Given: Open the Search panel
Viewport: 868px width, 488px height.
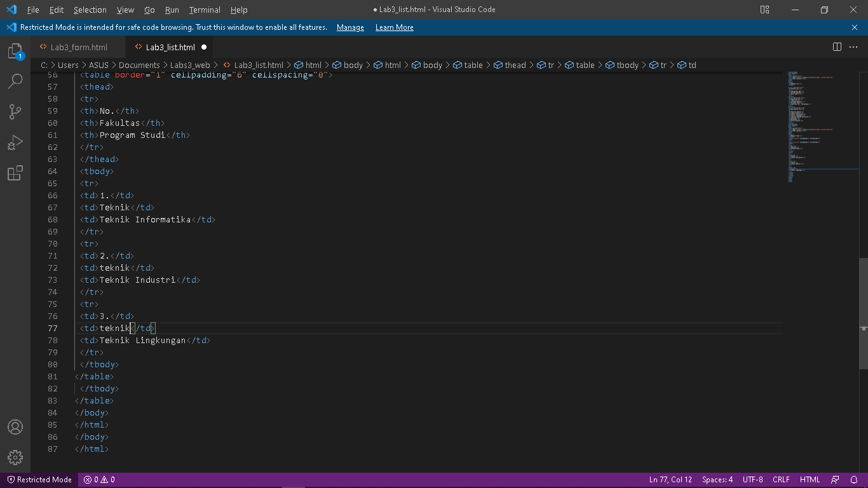Looking at the screenshot, I should [x=15, y=81].
